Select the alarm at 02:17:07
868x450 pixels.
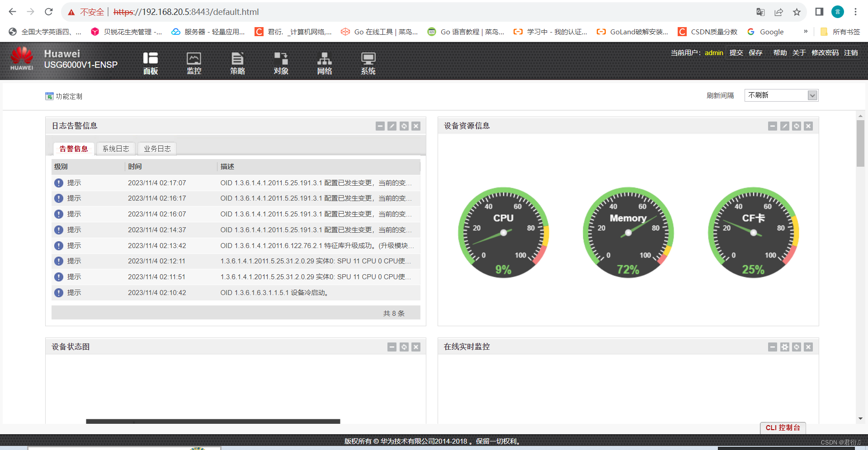point(236,183)
